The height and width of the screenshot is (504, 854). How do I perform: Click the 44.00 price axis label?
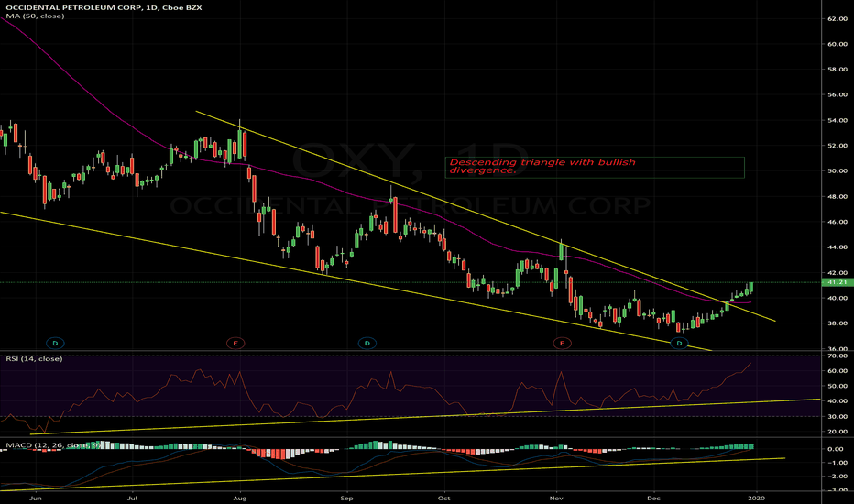coord(838,247)
